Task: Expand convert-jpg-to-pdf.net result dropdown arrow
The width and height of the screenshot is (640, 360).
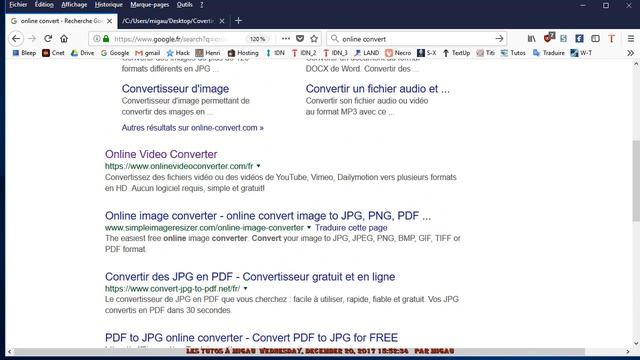Action: point(245,289)
